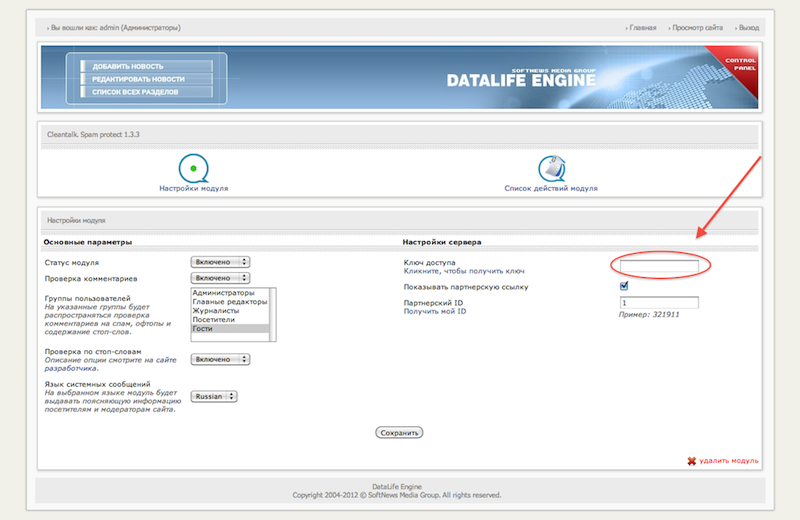Open the Russian language dropdown
The width and height of the screenshot is (800, 520).
click(x=214, y=396)
